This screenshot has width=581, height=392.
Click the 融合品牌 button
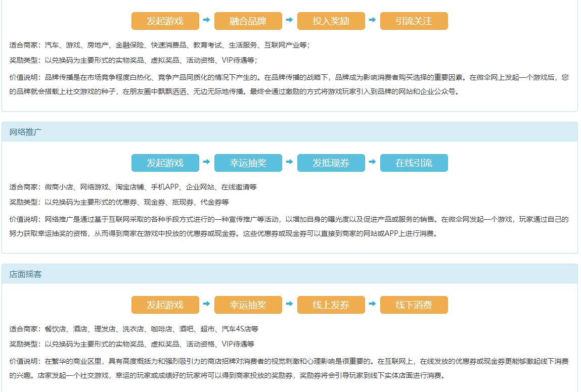point(248,21)
